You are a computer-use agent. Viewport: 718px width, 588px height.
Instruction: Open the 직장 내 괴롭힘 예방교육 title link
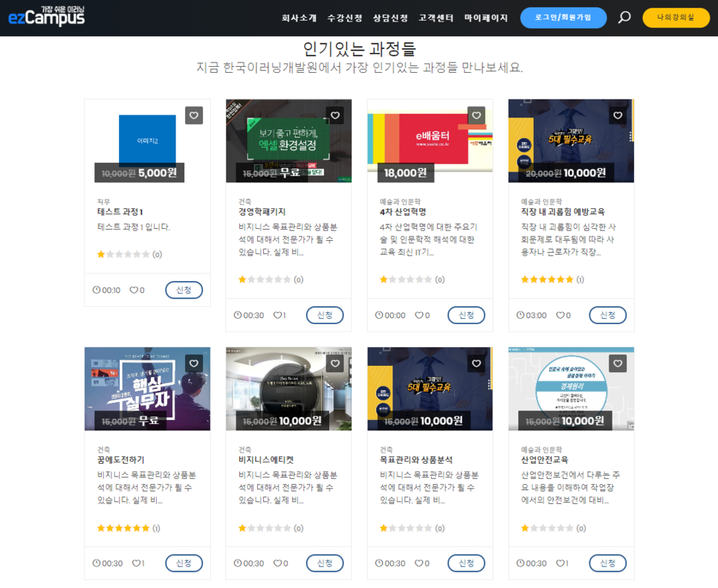pos(563,212)
